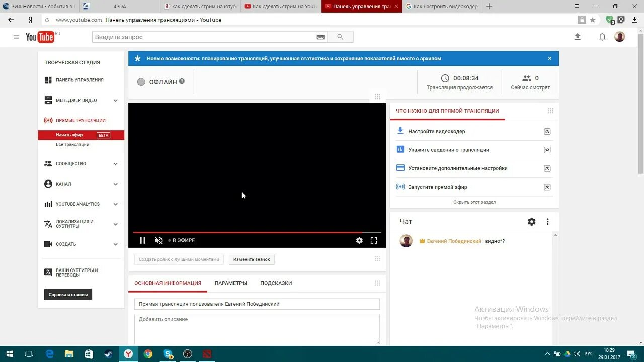644x362 pixels.
Task: Click the browser back arrow
Action: tap(11, 20)
